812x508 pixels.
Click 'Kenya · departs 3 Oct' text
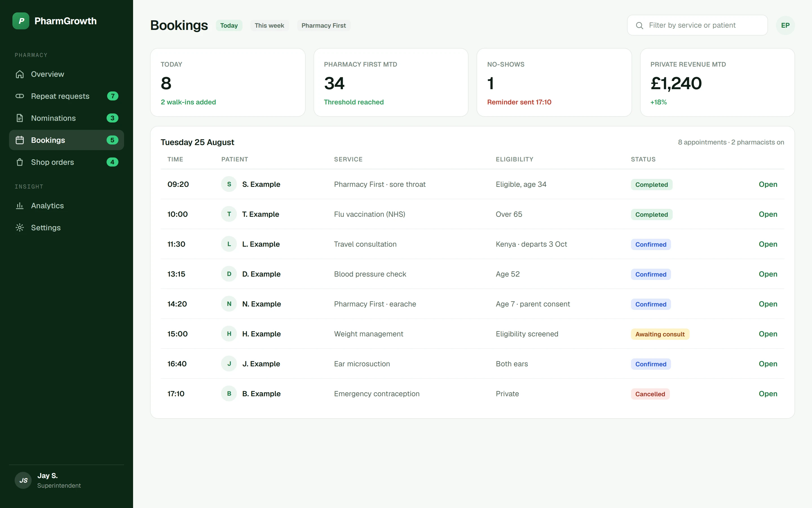click(531, 244)
